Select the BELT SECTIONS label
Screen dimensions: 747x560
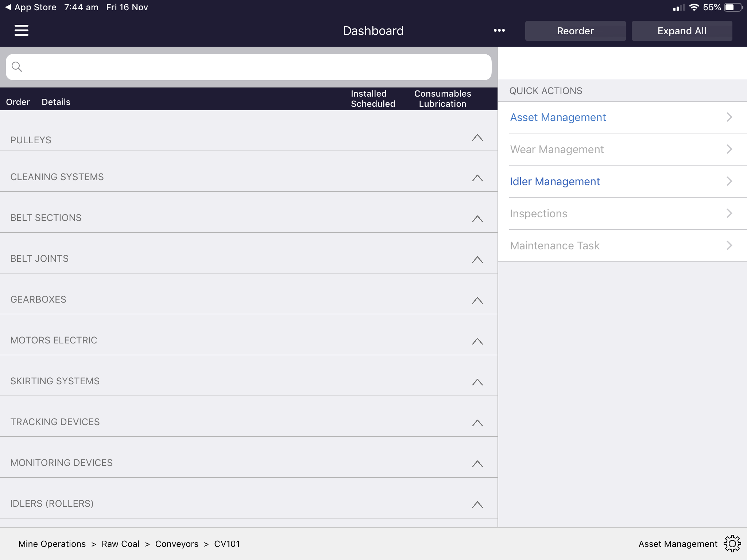[x=46, y=218]
